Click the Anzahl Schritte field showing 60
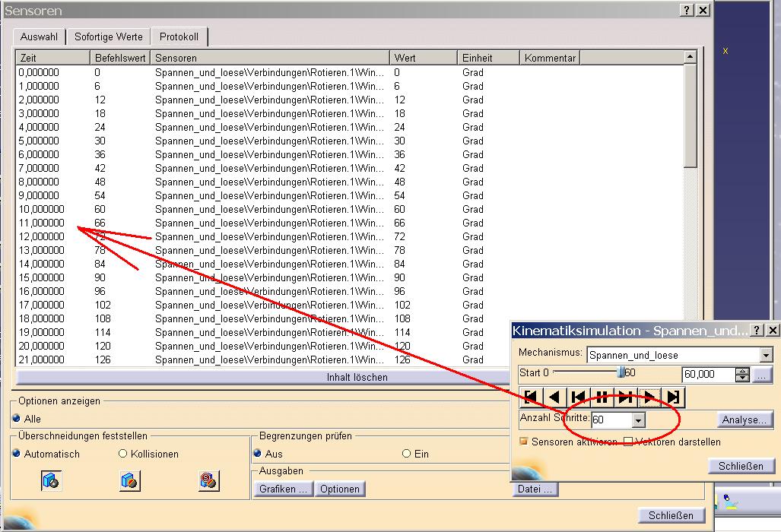781x532 pixels. click(x=612, y=420)
